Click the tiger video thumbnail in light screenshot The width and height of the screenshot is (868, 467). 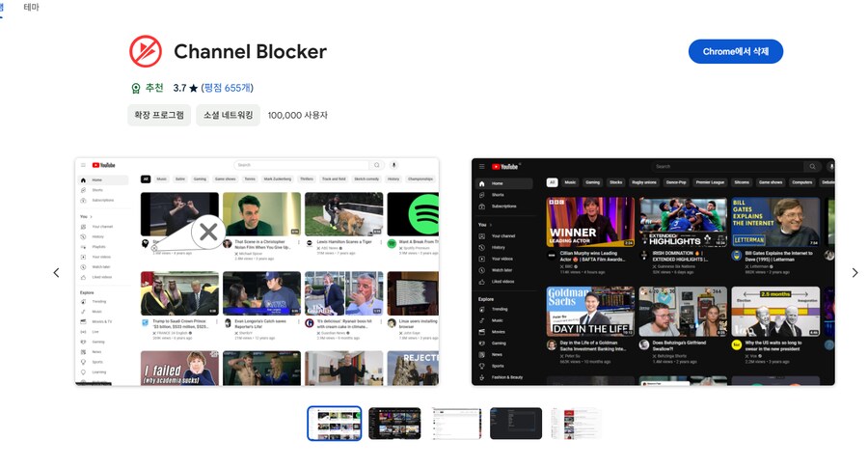point(343,214)
